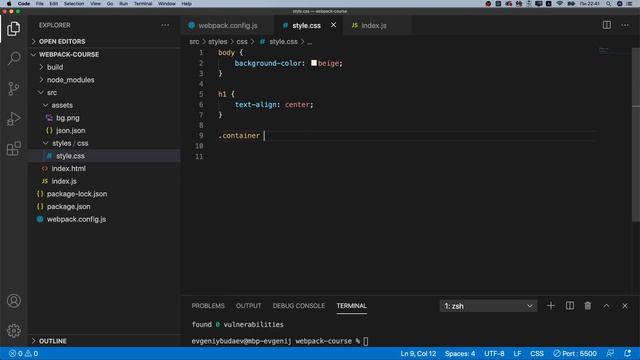Change language mode CSS in status bar
Viewport: 640px width, 360px height.
537,353
